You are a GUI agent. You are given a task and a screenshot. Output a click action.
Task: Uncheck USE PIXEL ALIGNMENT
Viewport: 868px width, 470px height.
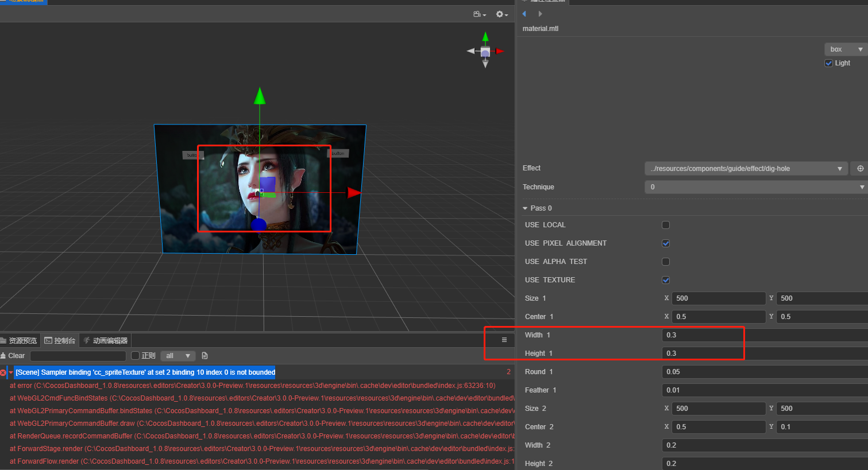666,243
